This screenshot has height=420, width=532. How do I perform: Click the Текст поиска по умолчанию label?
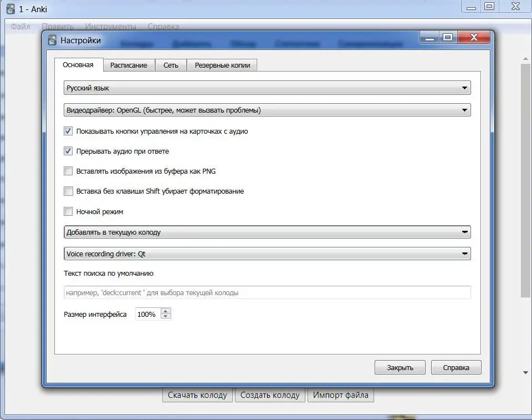tap(109, 273)
